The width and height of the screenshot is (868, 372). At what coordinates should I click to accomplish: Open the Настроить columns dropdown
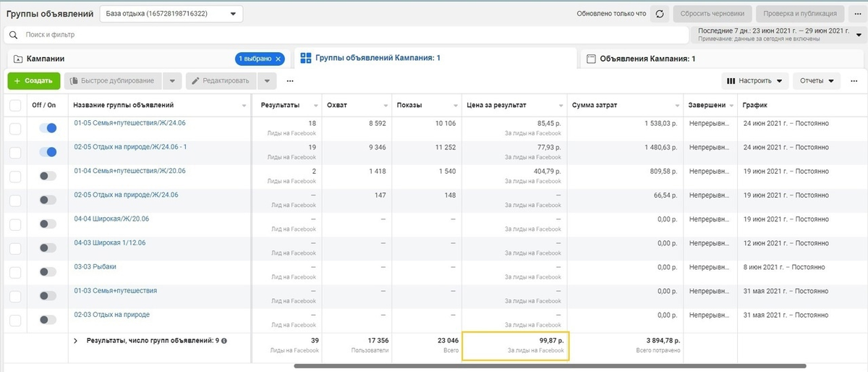coord(755,81)
